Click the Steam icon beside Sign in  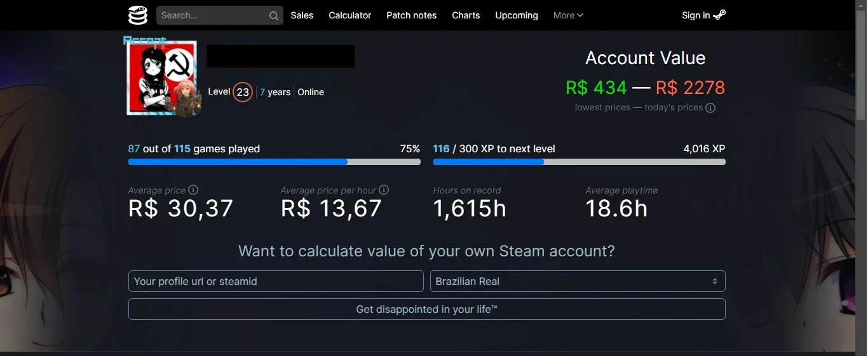pos(719,15)
